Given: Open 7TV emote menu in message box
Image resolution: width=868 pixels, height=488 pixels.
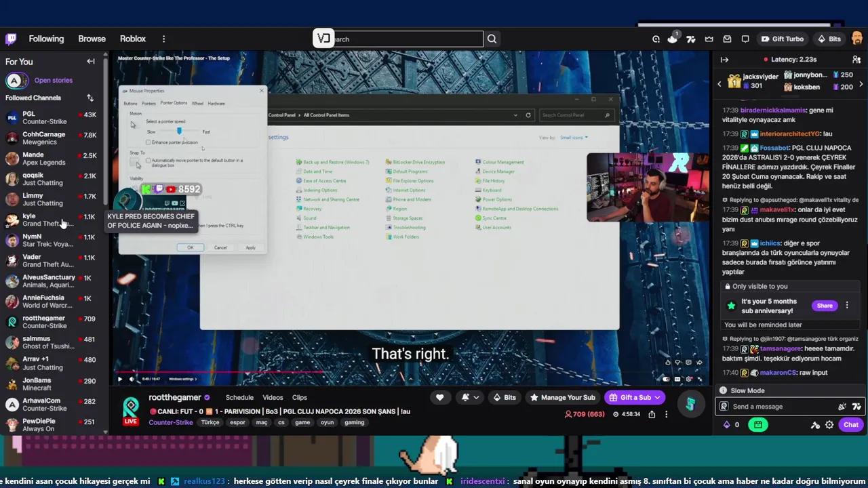Looking at the screenshot, I should coord(856,407).
